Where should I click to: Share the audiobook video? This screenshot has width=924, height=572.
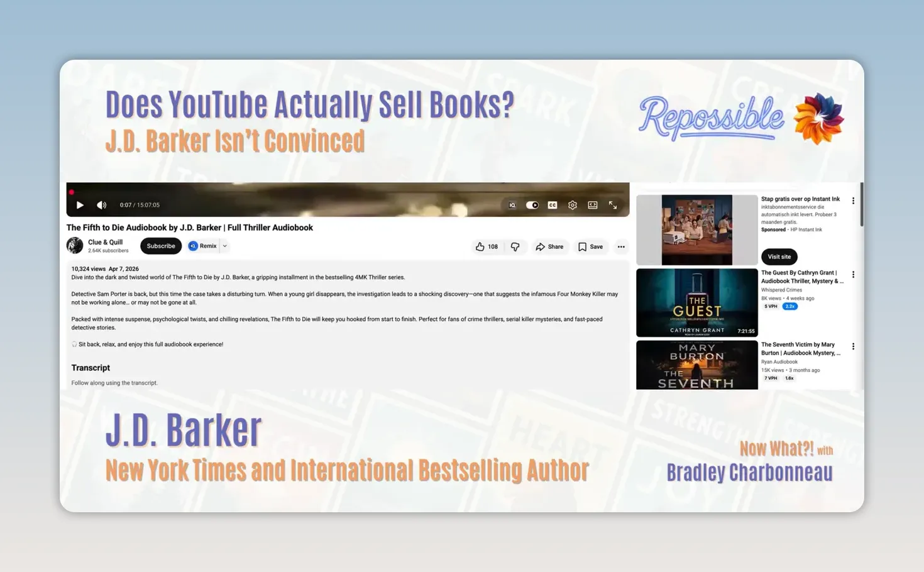point(550,246)
